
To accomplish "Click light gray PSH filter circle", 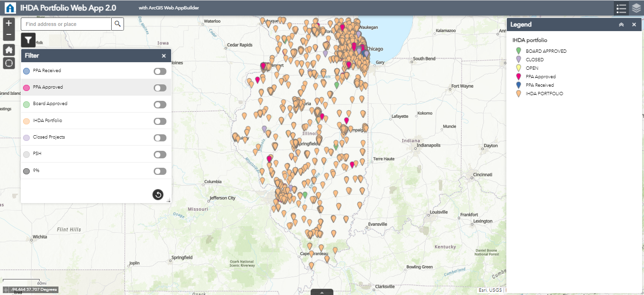I will pos(26,154).
